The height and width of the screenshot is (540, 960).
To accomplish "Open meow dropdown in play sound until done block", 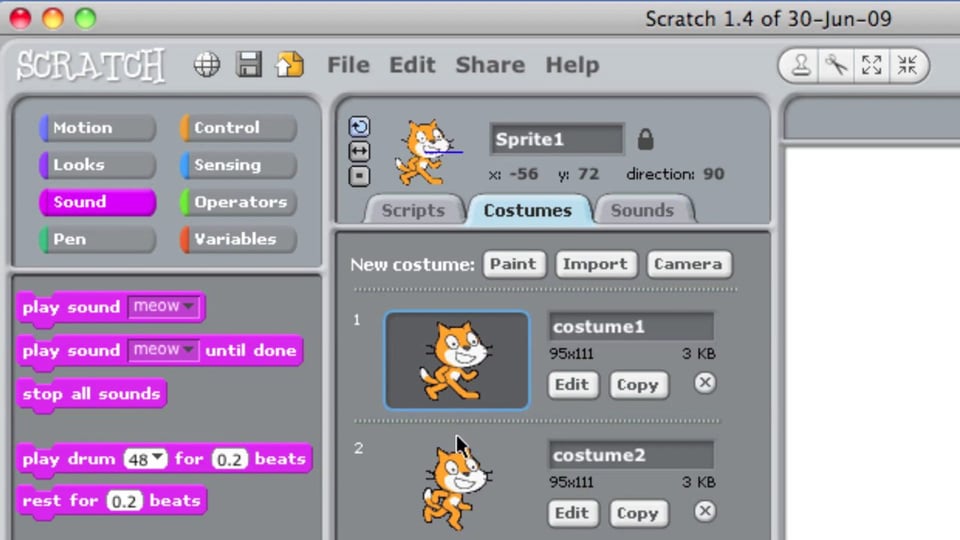I will (x=163, y=350).
